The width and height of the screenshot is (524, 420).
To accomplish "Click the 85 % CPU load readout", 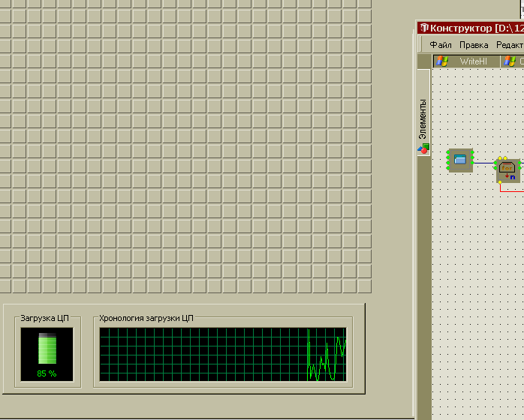I will [x=47, y=373].
